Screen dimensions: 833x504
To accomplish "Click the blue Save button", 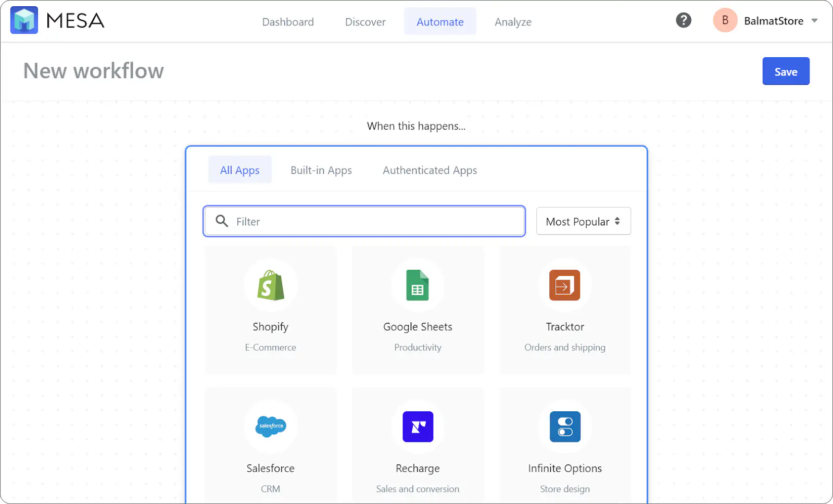I will tap(786, 71).
